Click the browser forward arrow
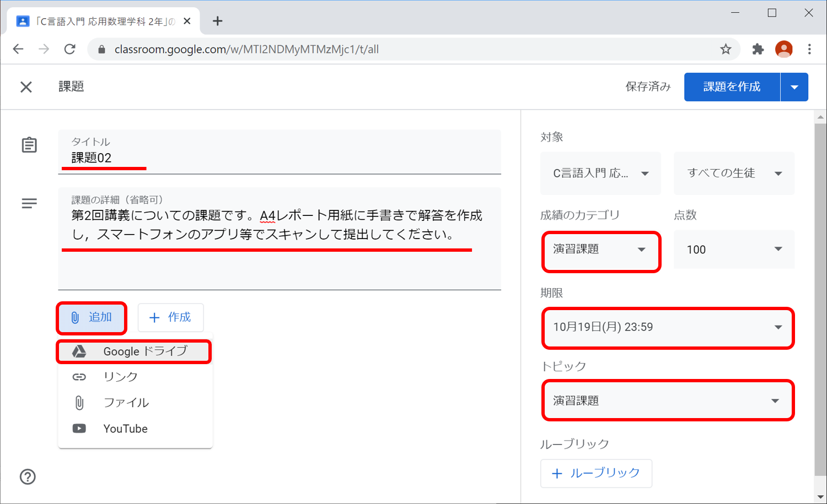The image size is (827, 504). 44,49
